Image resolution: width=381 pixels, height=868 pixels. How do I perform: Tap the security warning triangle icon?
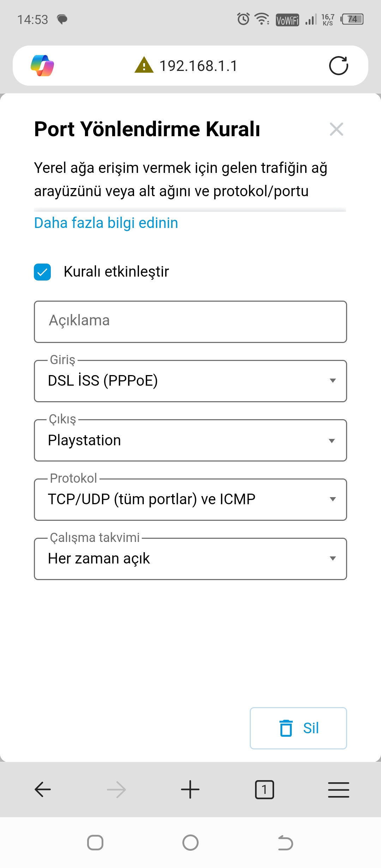tap(144, 65)
